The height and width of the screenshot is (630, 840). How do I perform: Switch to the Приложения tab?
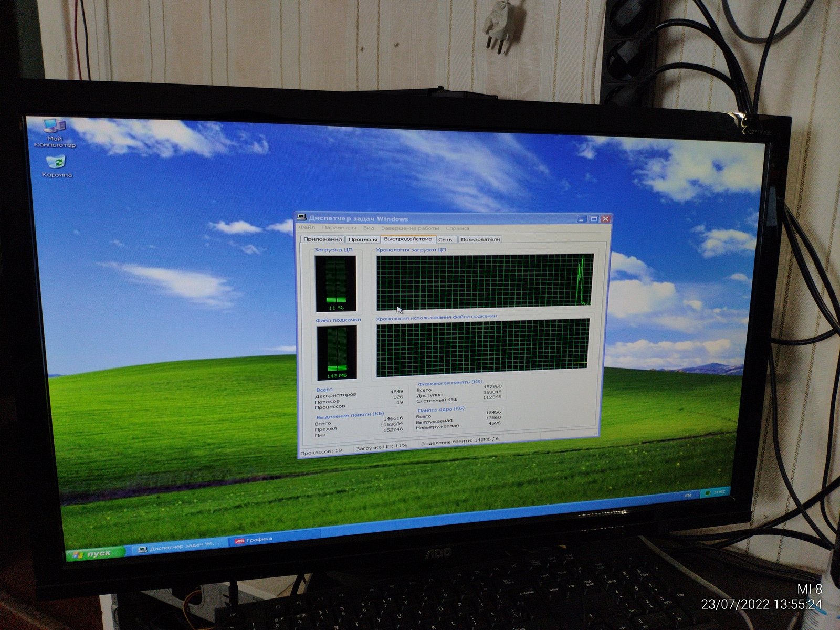coord(322,239)
